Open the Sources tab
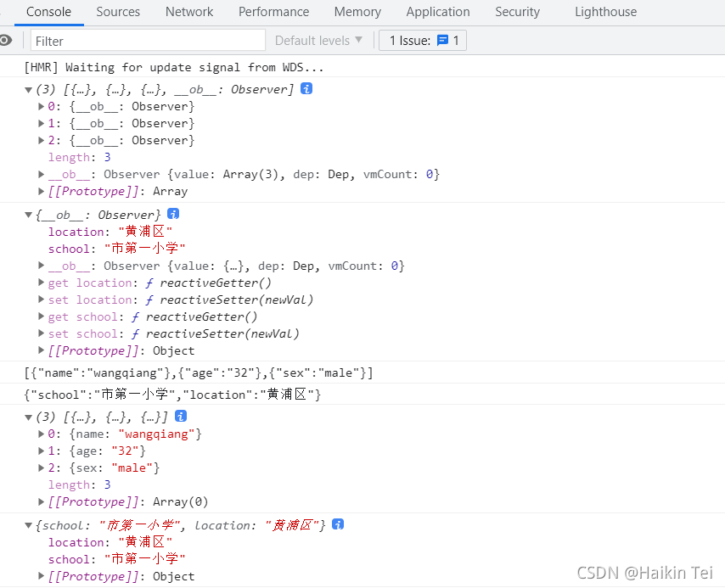This screenshot has width=725, height=588. [x=118, y=12]
